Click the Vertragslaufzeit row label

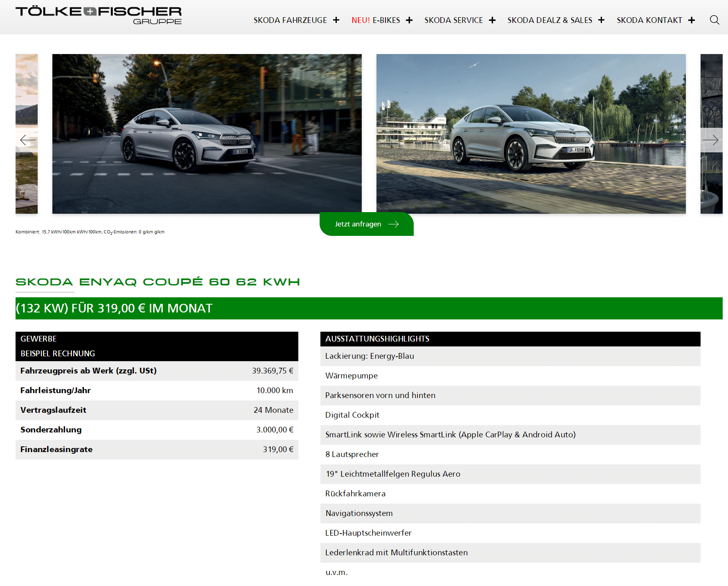click(53, 410)
